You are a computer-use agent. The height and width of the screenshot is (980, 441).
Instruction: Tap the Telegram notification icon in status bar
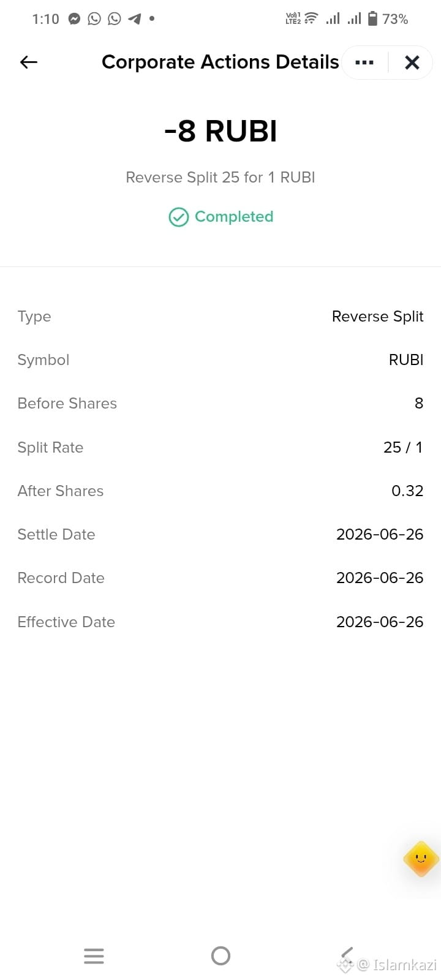tap(134, 19)
